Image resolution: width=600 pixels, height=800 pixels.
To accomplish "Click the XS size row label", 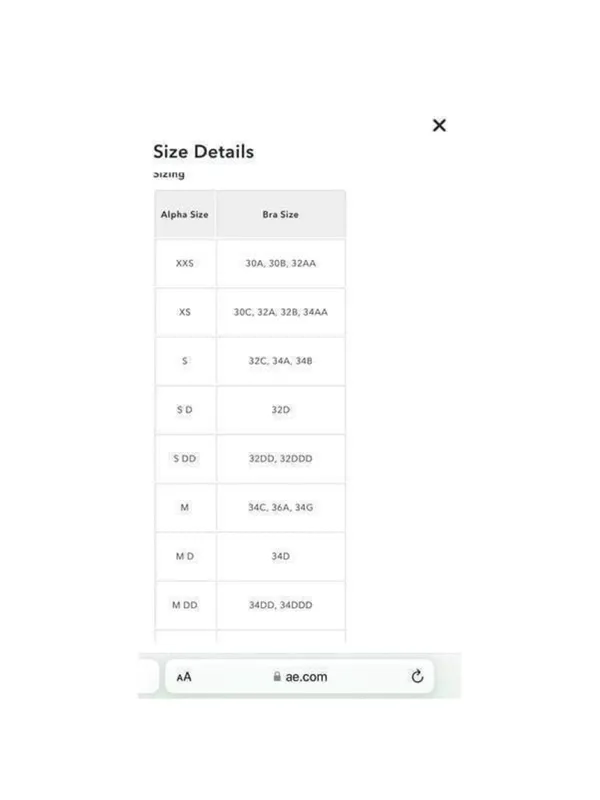I will pyautogui.click(x=185, y=312).
